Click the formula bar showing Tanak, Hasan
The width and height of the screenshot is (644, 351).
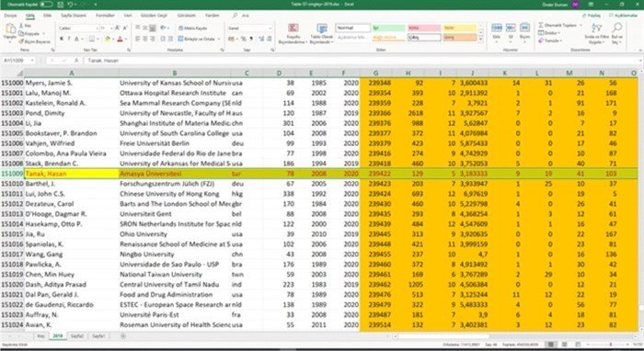pos(362,61)
